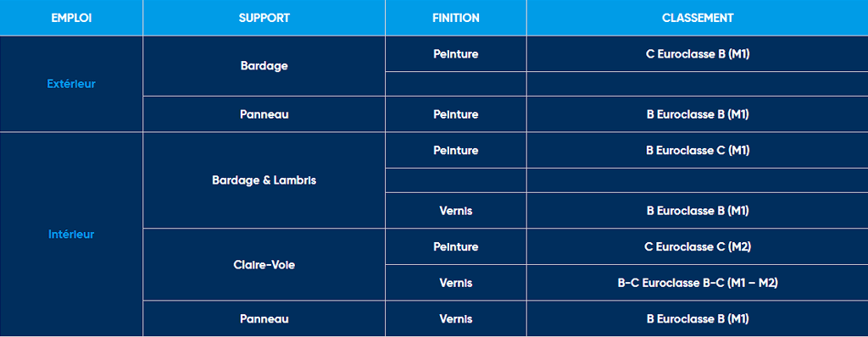Click the Panneau cell in the Extérieur section
868x337 pixels.
pyautogui.click(x=264, y=114)
